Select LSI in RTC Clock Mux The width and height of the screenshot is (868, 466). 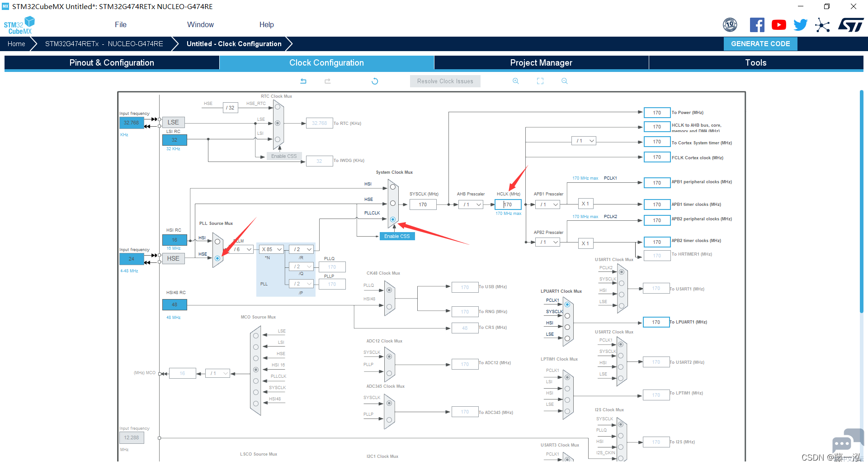pyautogui.click(x=278, y=139)
